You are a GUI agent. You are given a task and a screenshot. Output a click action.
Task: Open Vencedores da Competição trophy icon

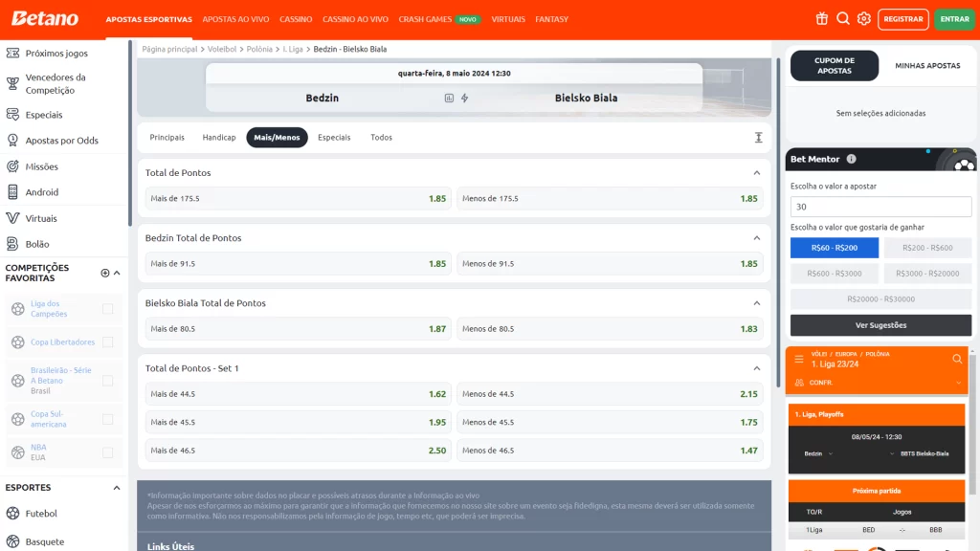12,84
